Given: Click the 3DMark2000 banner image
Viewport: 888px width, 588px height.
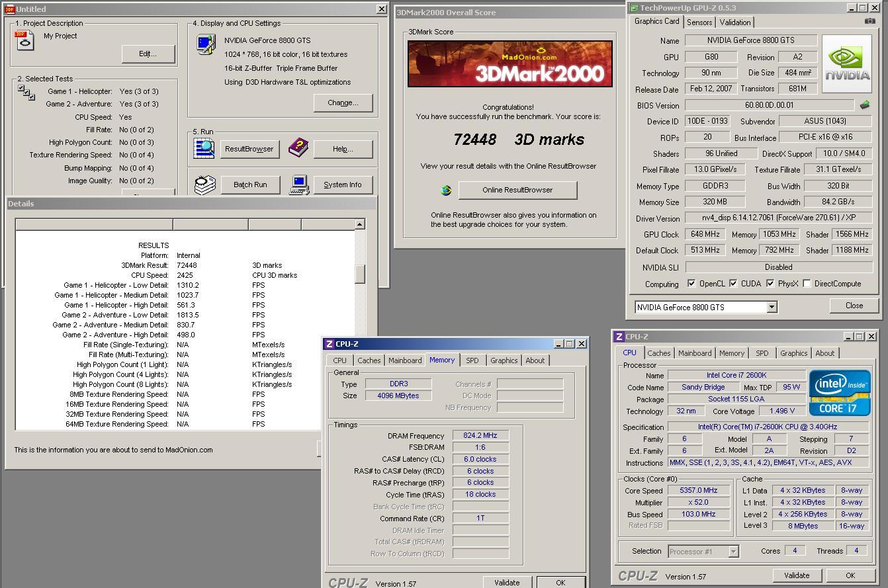Looking at the screenshot, I should pyautogui.click(x=510, y=63).
